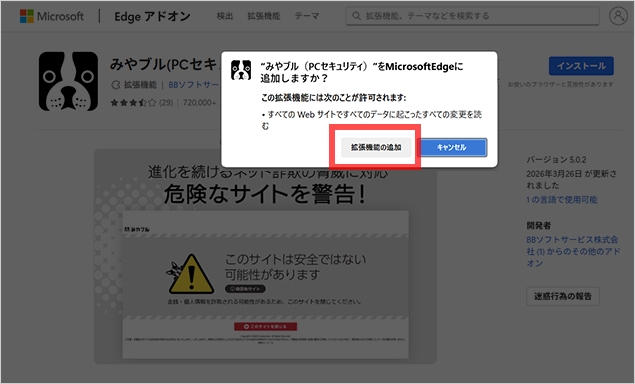Viewport: 635px width, 384px height.
Task: Open BBソフトサービス株式会社 developer link
Action: [x=573, y=251]
